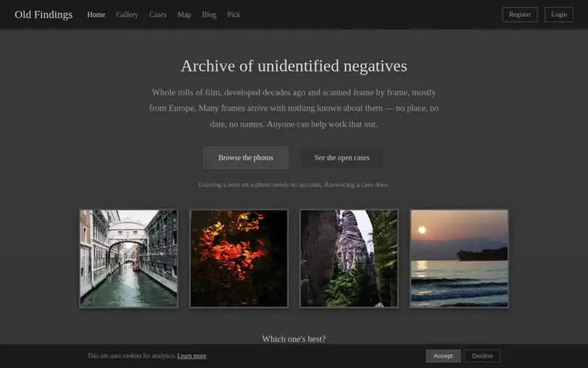Open the Pick nav item

point(233,15)
